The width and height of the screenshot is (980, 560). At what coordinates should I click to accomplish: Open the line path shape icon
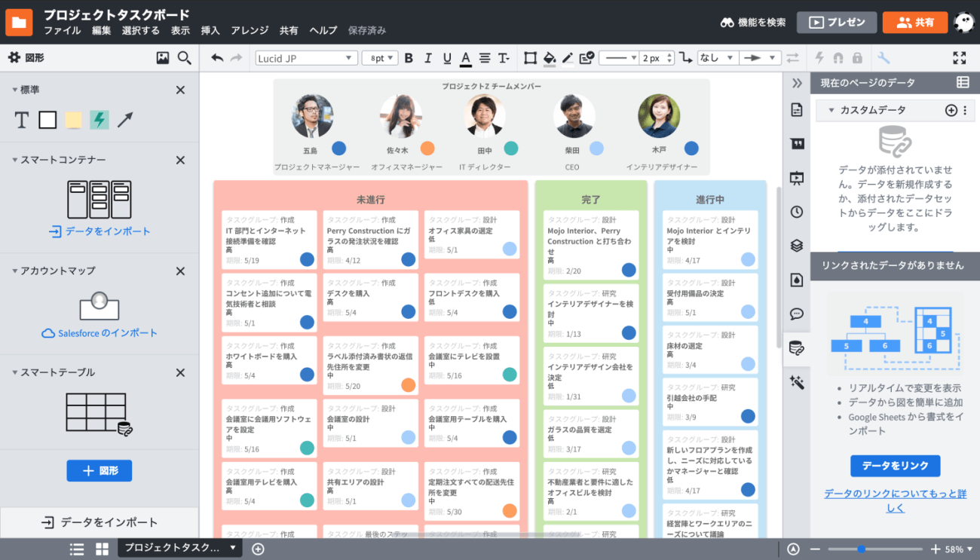685,58
